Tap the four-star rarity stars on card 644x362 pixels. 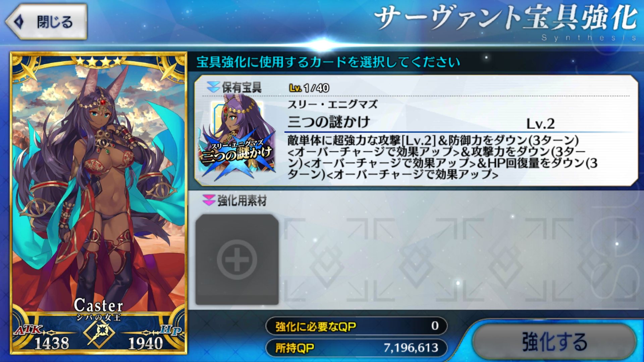tap(99, 61)
